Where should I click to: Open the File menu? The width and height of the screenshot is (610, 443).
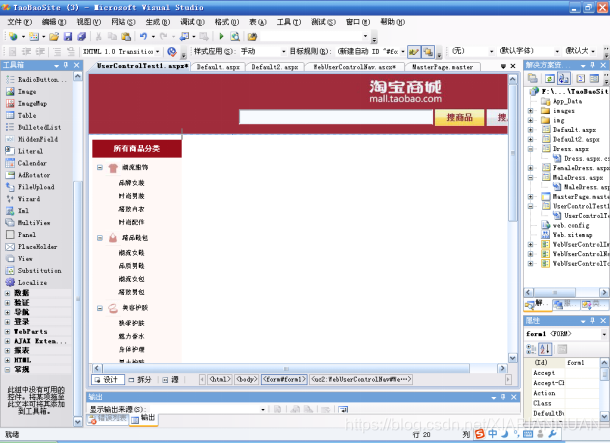[x=19, y=22]
